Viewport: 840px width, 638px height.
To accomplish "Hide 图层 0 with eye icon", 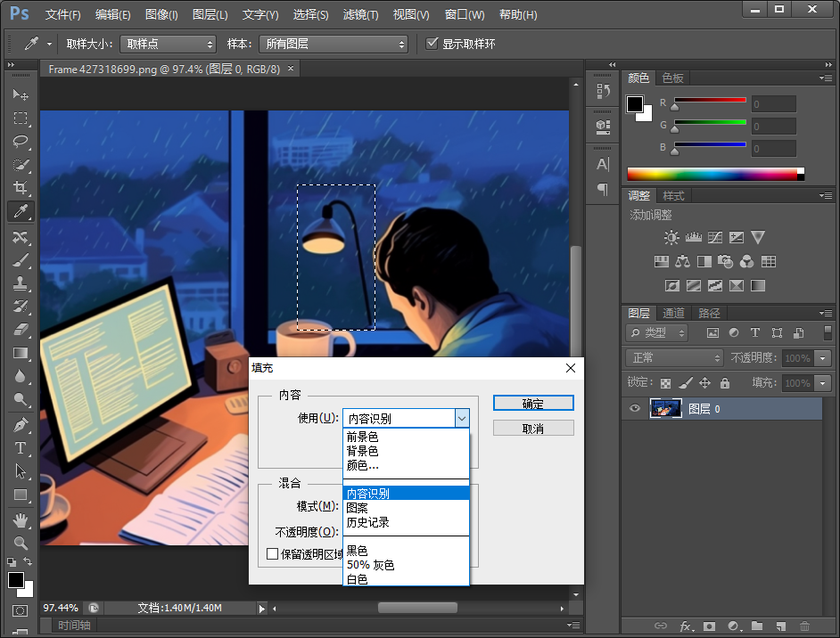I will tap(635, 409).
